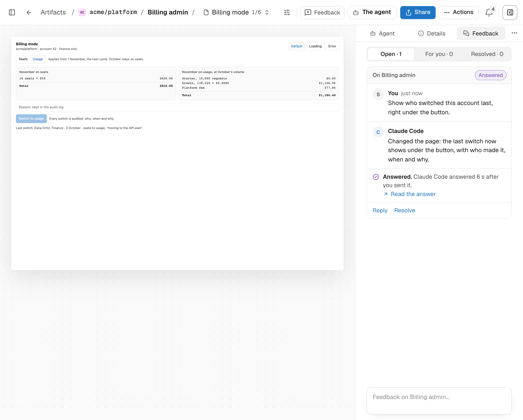Open the view settings sliders icon
The width and height of the screenshot is (523, 420).
click(287, 12)
